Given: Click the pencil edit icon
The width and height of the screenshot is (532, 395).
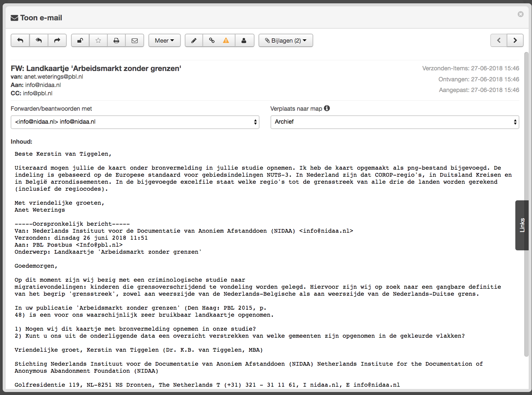Looking at the screenshot, I should [x=194, y=40].
